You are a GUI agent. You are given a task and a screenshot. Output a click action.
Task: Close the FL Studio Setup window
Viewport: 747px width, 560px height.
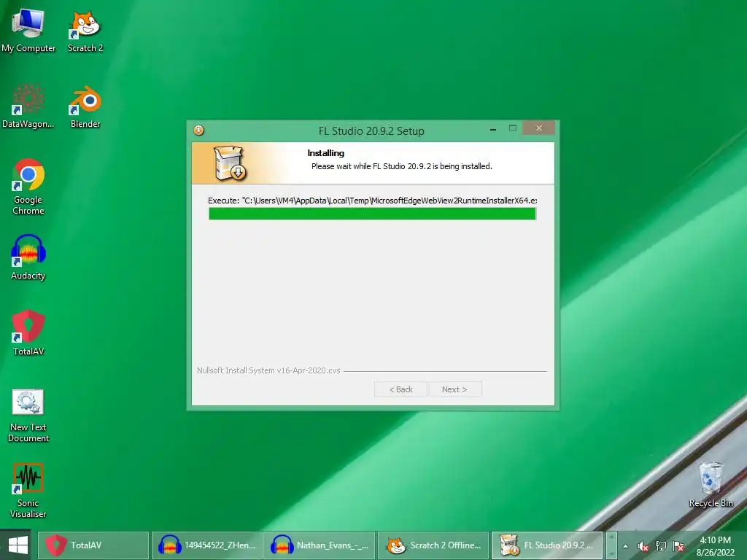[539, 128]
